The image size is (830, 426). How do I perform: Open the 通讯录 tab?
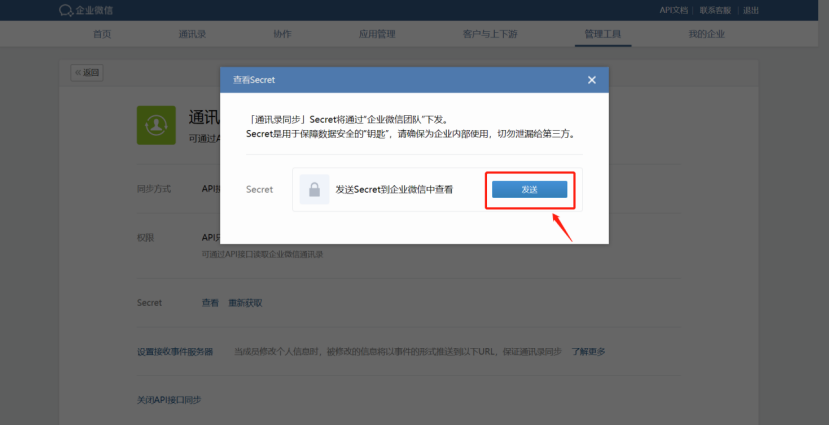tap(192, 34)
